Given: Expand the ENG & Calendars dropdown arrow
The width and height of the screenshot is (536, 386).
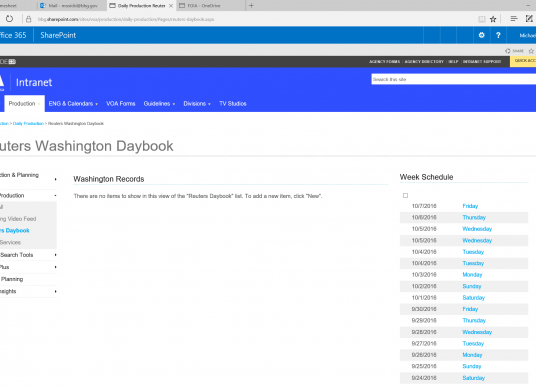Looking at the screenshot, I should click(96, 104).
